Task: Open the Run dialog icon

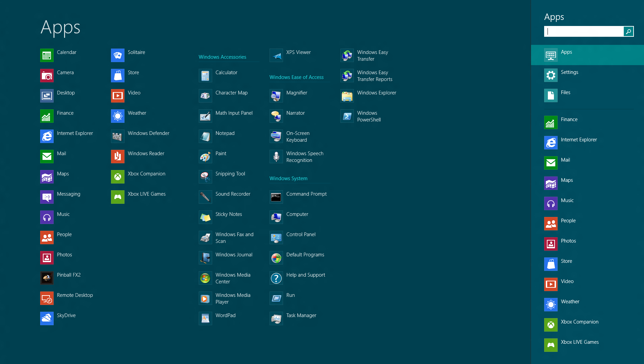Action: (x=276, y=298)
